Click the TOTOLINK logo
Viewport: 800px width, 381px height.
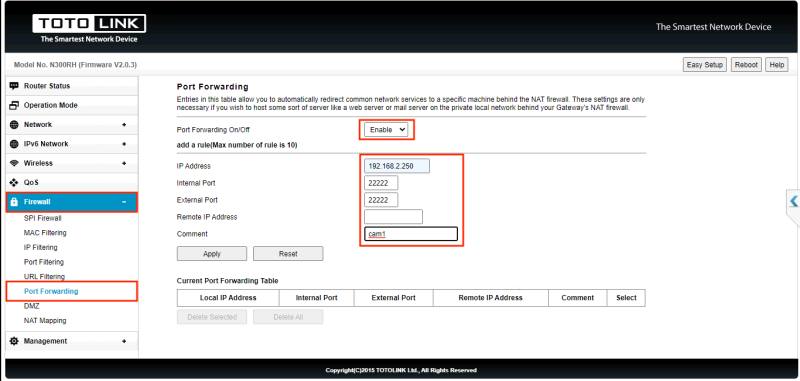pos(89,28)
